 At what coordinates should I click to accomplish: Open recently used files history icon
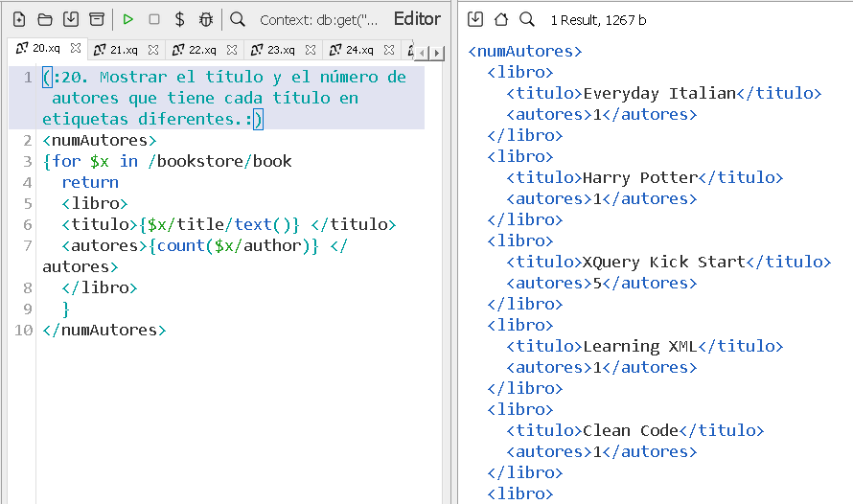pos(97,19)
